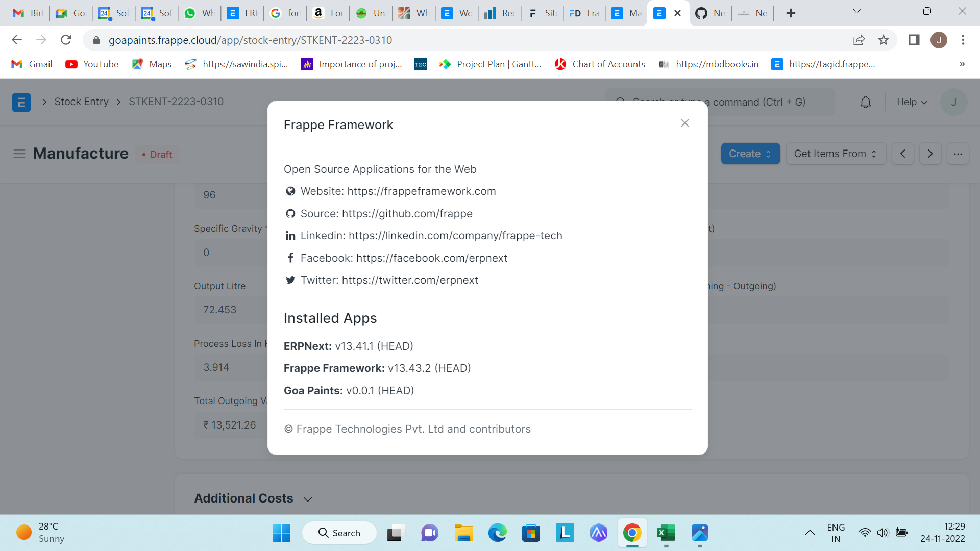
Task: Go to next document arrow
Action: click(x=930, y=154)
